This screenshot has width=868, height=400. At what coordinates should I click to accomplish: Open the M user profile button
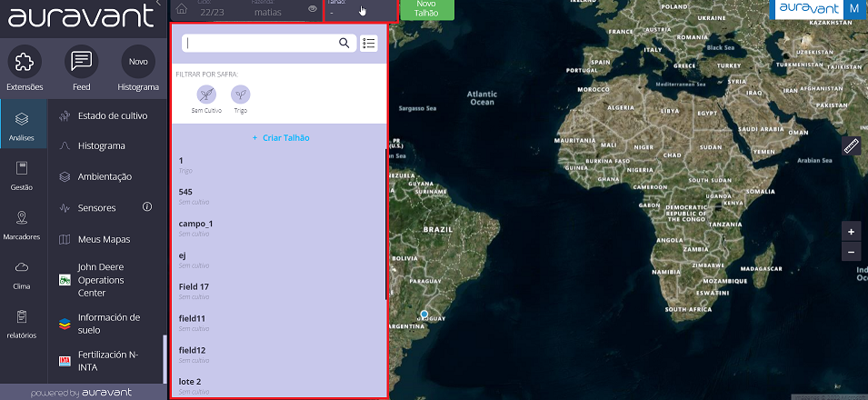[x=854, y=9]
